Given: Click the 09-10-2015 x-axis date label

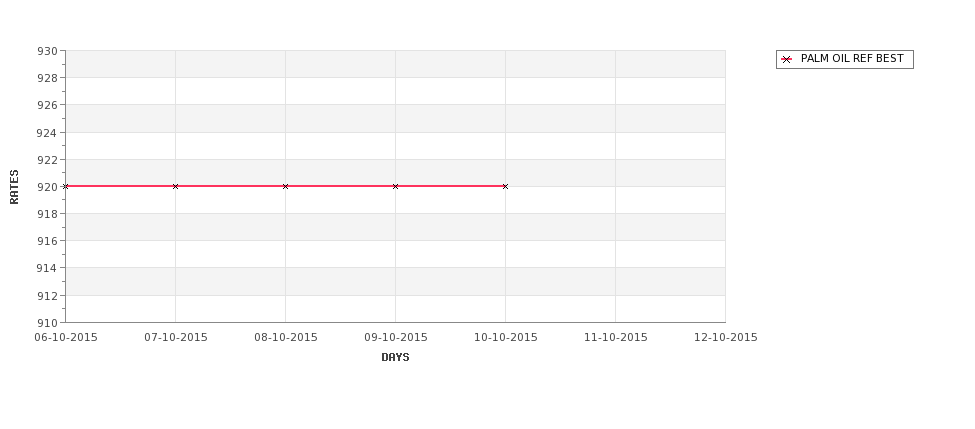Looking at the screenshot, I should 395,338.
